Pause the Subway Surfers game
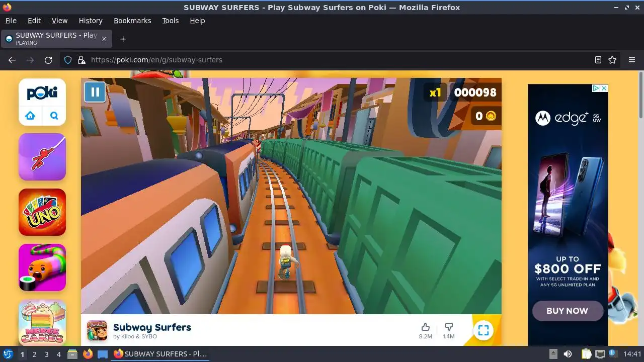644x362 pixels. click(x=95, y=92)
